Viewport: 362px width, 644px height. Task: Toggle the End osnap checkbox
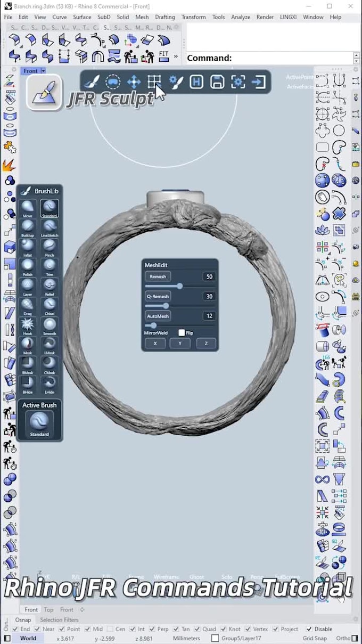click(x=15, y=629)
